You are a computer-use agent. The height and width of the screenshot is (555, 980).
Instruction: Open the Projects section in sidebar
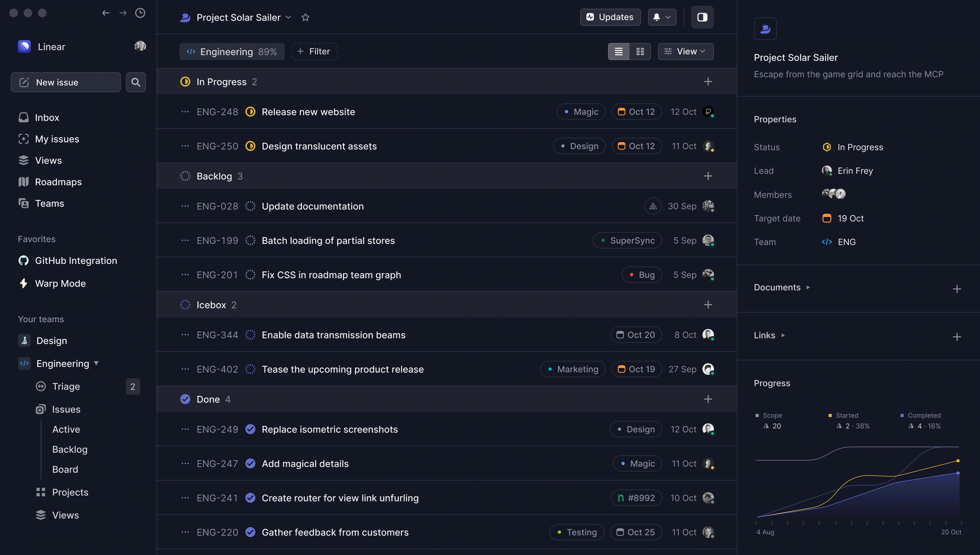coord(70,492)
